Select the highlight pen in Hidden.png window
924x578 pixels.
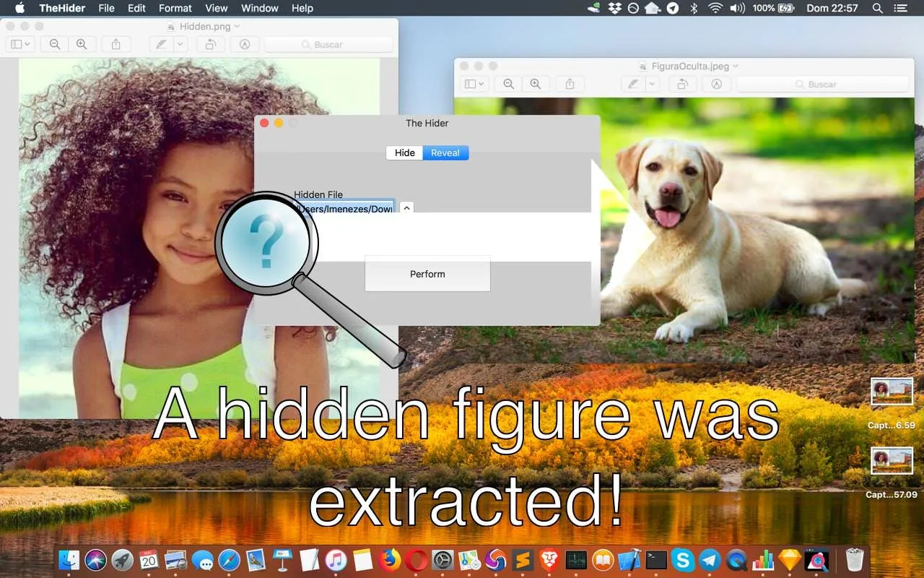coord(160,44)
